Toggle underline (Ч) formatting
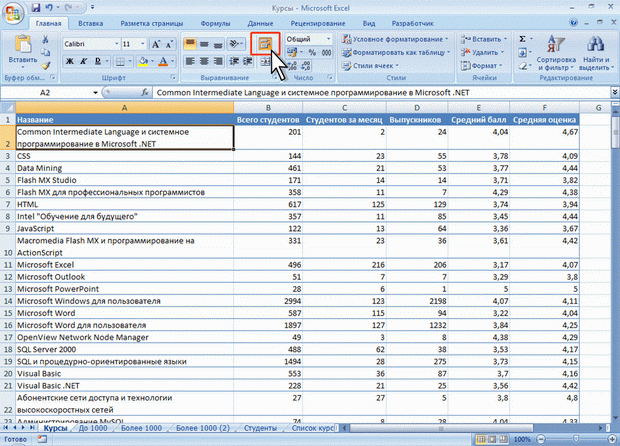The image size is (620, 446). [x=98, y=61]
